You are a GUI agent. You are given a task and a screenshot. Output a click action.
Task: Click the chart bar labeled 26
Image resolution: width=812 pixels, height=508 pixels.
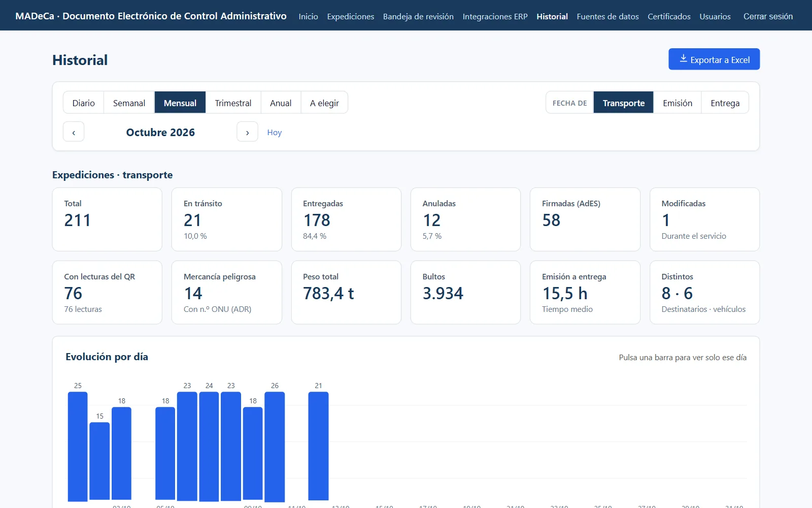[x=275, y=446]
